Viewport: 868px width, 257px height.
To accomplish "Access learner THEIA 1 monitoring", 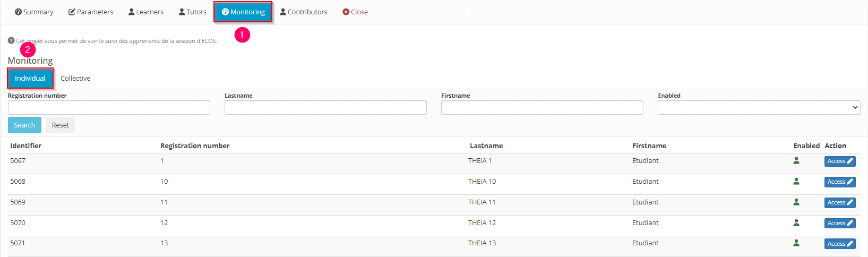I will click(x=839, y=161).
